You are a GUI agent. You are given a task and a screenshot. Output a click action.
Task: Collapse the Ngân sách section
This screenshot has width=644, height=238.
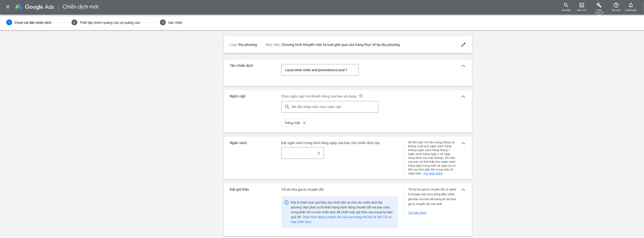[x=463, y=143]
